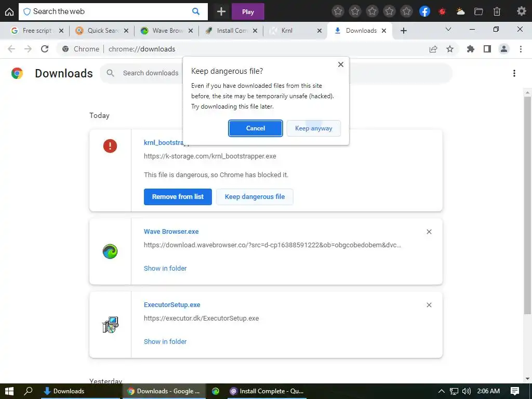Screen dimensions: 532x399
Task: Switch to the Quick Search tab
Action: point(103,31)
